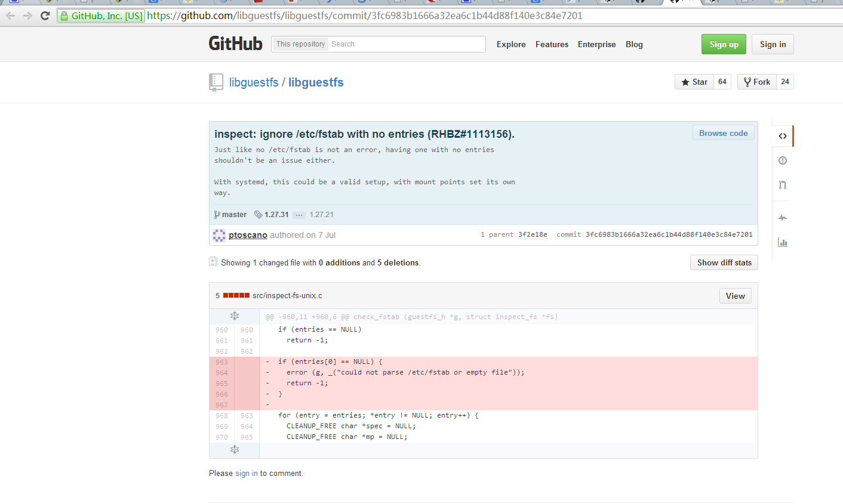Image resolution: width=843 pixels, height=504 pixels.
Task: Click the browser address bar URL
Action: coord(365,16)
